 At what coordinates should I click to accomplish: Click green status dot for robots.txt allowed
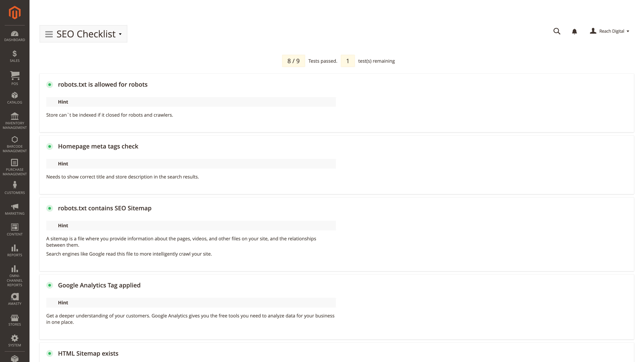coord(49,85)
